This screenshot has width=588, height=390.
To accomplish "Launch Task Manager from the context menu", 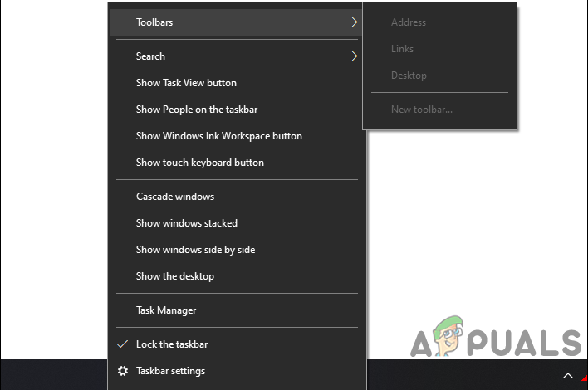I will tap(166, 310).
